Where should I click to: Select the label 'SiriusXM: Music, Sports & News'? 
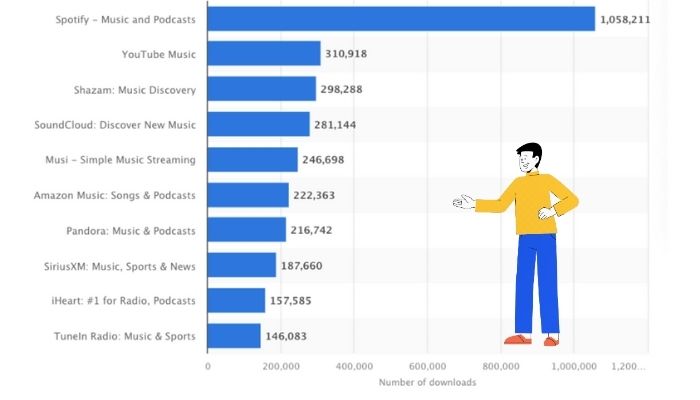[x=120, y=267]
